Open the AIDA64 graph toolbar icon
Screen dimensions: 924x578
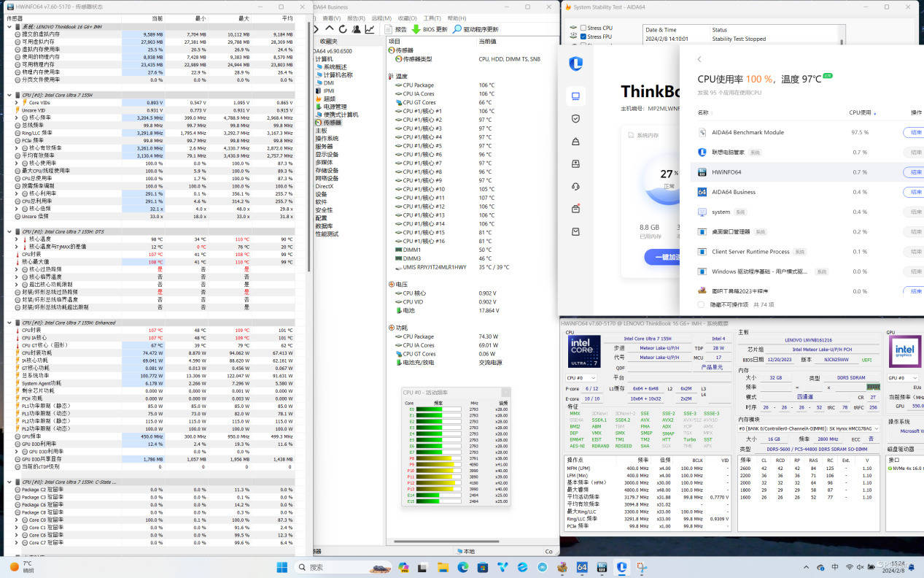coord(370,29)
